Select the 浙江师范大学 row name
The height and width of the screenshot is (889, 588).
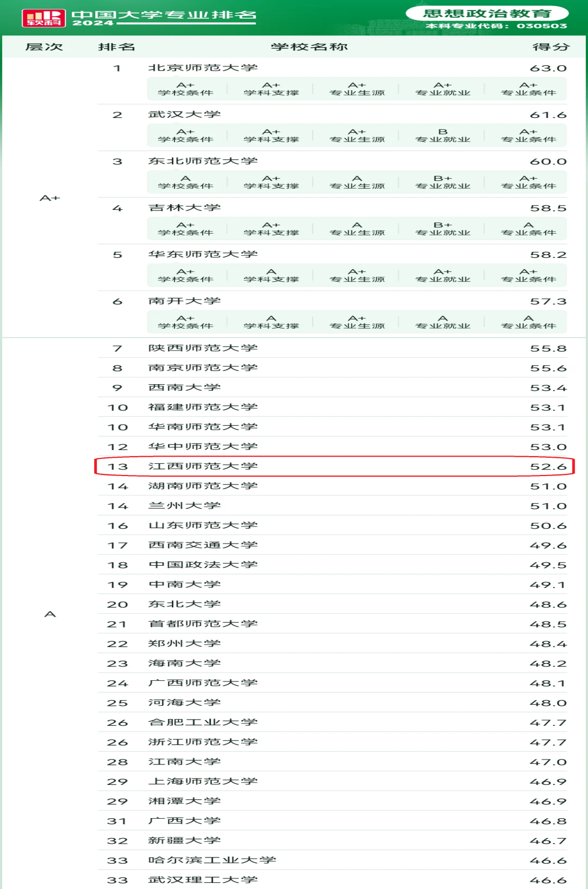[x=203, y=741]
